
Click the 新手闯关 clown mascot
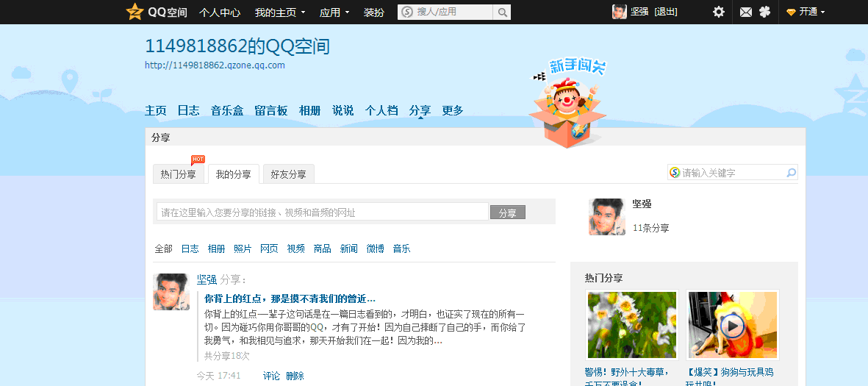[x=567, y=102]
